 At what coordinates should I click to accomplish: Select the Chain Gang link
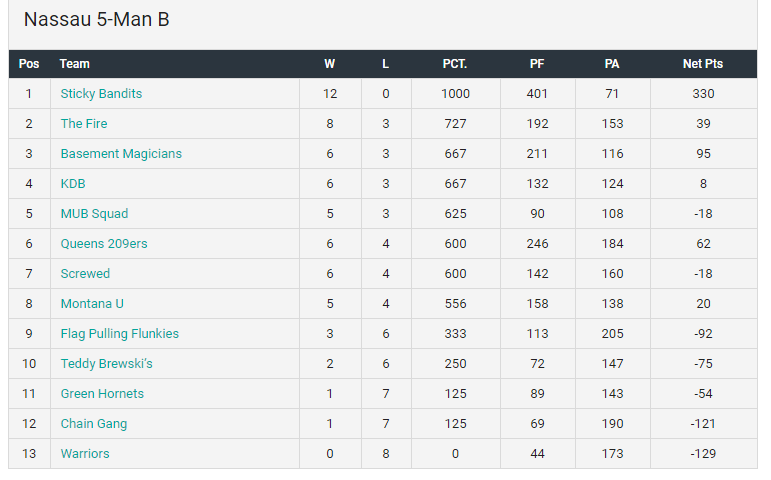point(94,424)
